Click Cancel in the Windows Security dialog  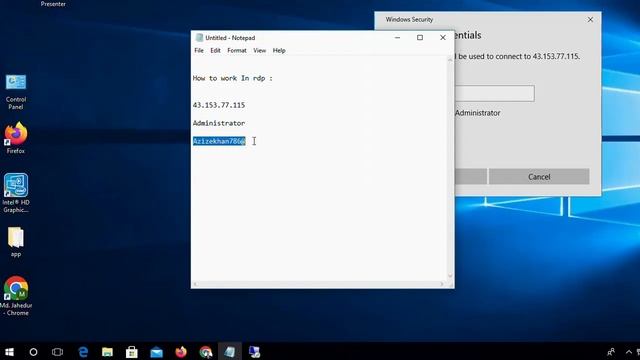point(539,177)
